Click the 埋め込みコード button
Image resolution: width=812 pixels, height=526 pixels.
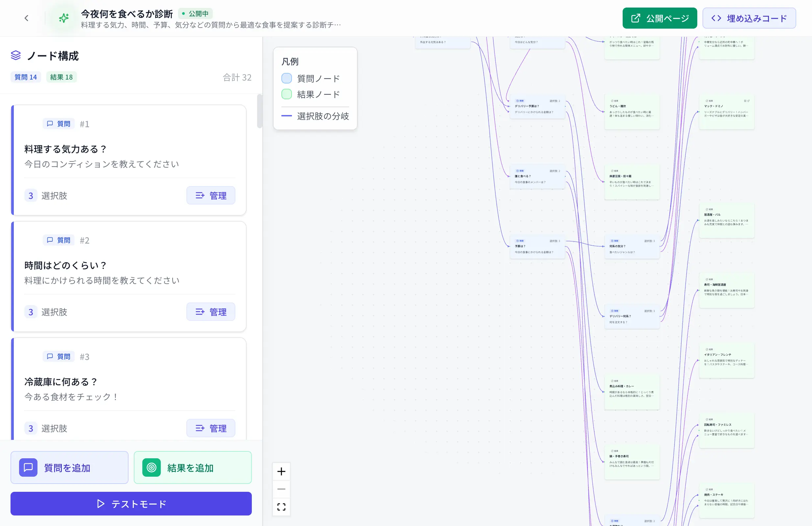tap(749, 18)
